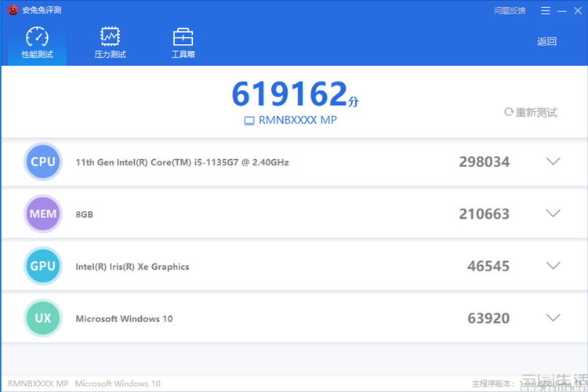Click the 问题反馈 feedback link

click(x=510, y=11)
